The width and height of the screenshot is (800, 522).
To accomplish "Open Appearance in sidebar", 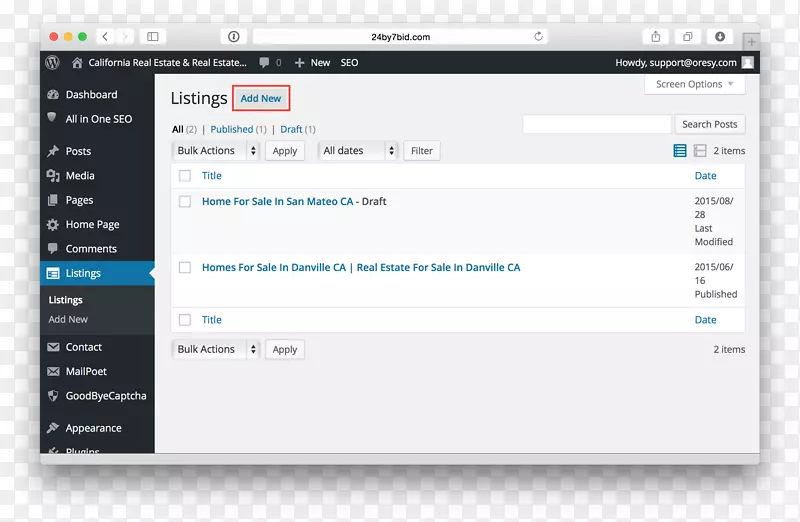I will 97,428.
